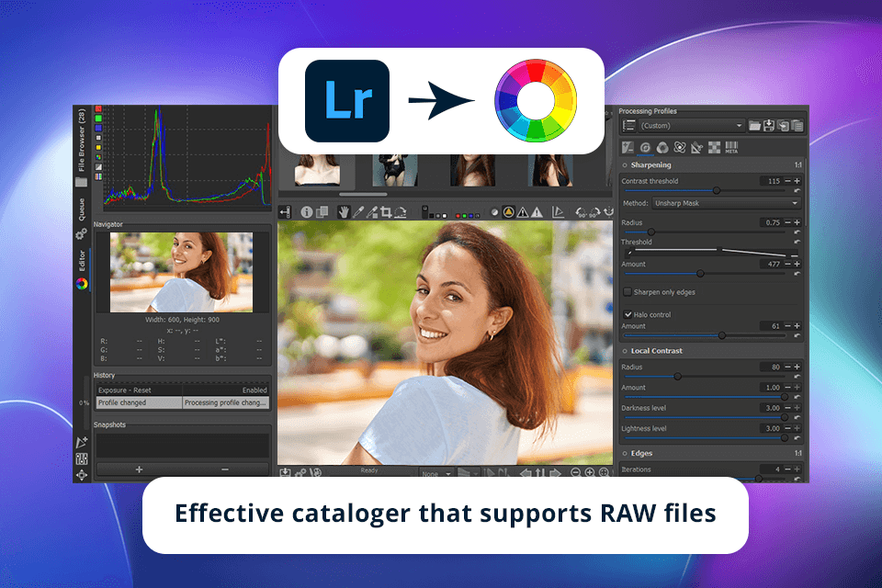Rotate the image 90° right

pos(594,212)
